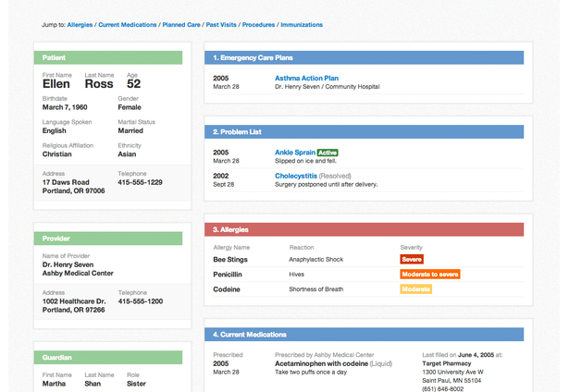Viewport: 569px width, 392px height.
Task: View the Cholecystitis problem entry
Action: click(296, 176)
